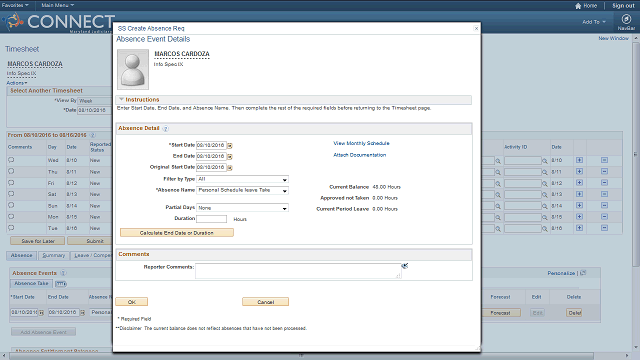
Task: Click page horizontal scrollbar
Action: click(300, 356)
